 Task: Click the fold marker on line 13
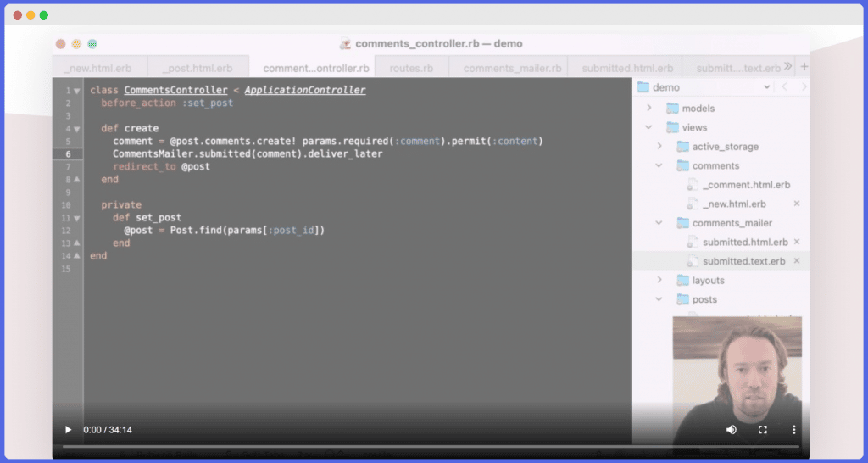pyautogui.click(x=77, y=243)
